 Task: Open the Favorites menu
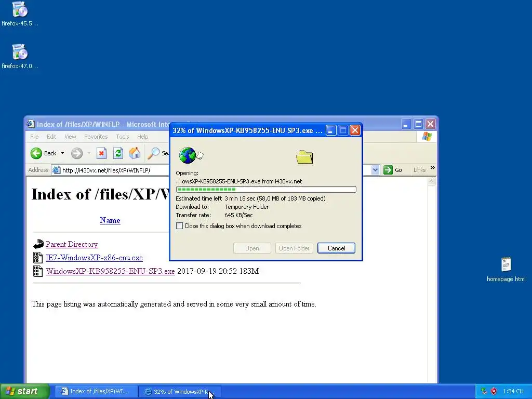click(96, 137)
